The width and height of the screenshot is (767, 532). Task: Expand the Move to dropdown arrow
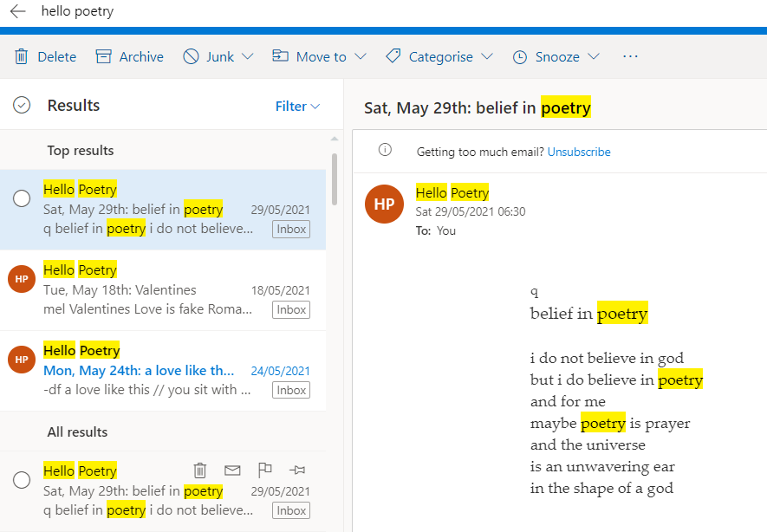pos(361,56)
